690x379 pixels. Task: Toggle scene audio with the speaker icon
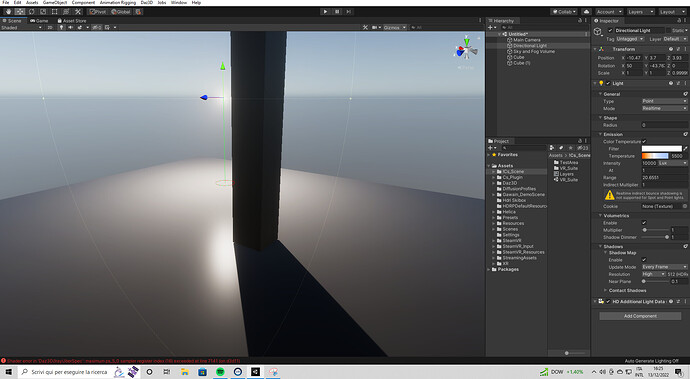click(x=70, y=27)
